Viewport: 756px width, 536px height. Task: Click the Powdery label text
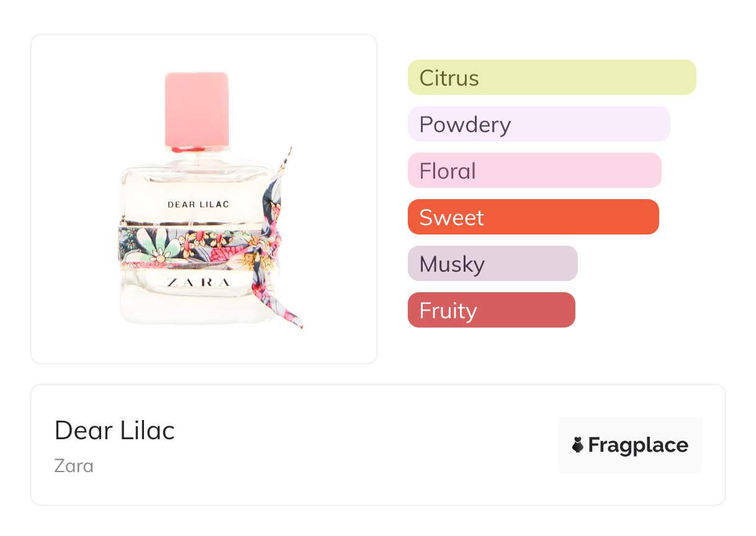465,125
